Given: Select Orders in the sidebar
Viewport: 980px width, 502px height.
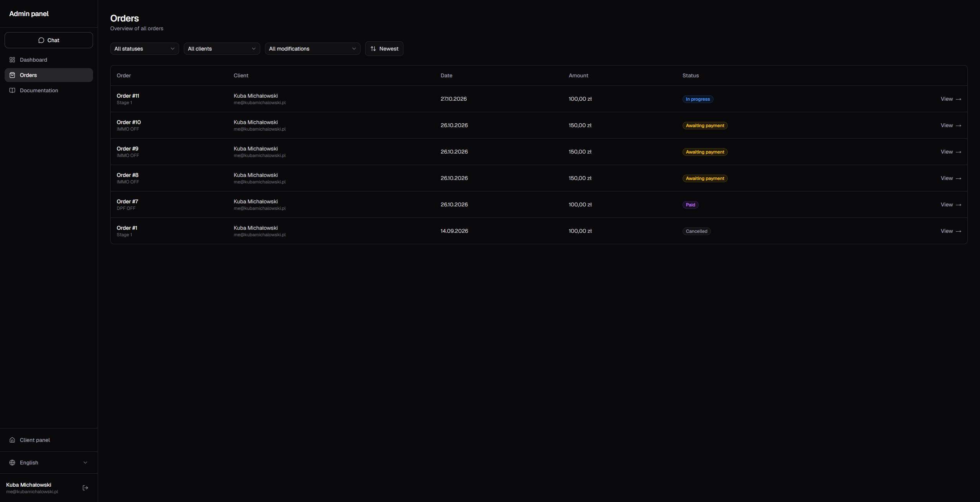Looking at the screenshot, I should click(49, 75).
